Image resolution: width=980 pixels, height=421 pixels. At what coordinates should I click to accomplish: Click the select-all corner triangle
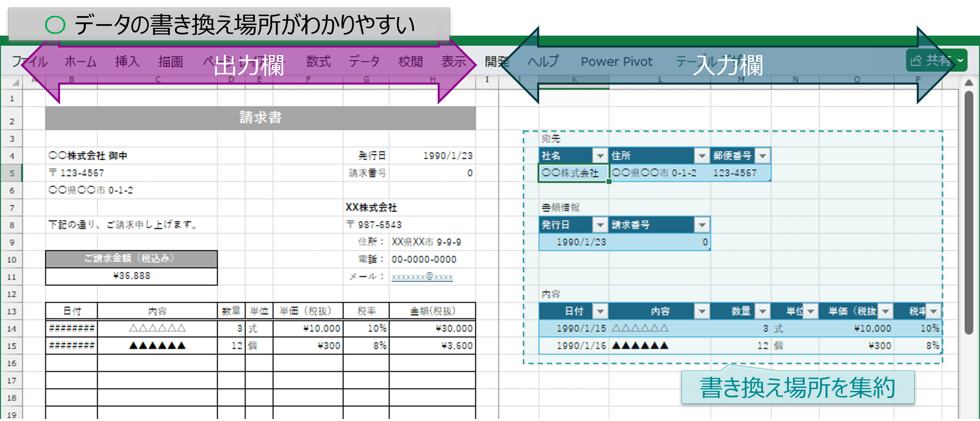15,82
